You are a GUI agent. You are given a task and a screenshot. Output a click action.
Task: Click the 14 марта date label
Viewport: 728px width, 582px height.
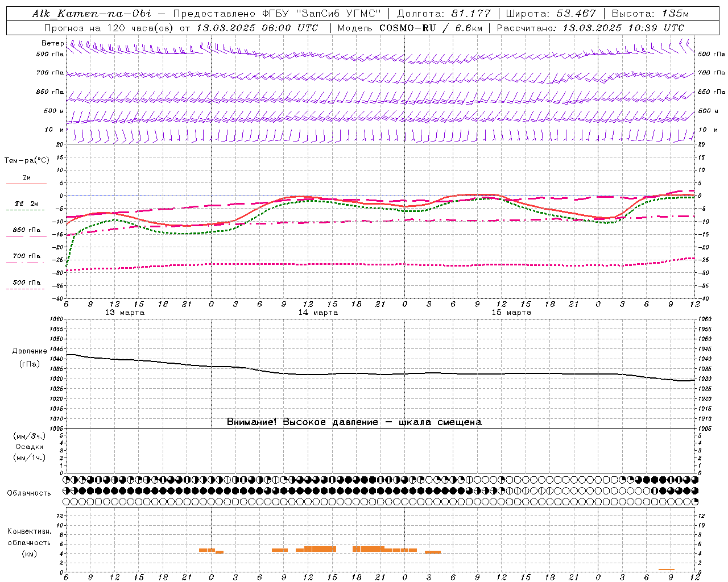318,313
